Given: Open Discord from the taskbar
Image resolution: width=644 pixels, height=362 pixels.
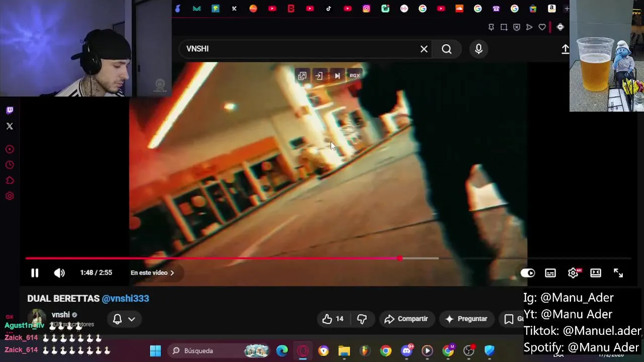Looking at the screenshot, I should [407, 350].
